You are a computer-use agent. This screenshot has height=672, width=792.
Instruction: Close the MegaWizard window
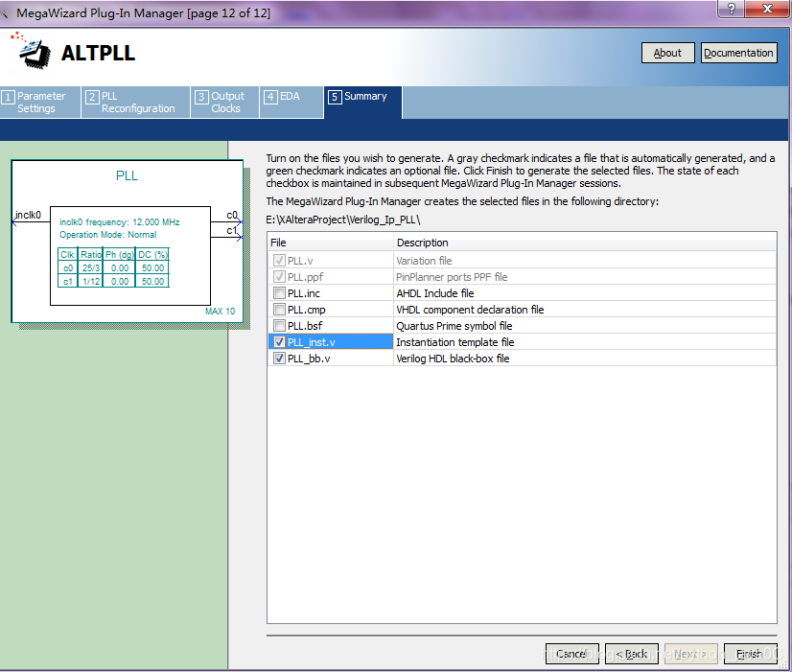pyautogui.click(x=767, y=8)
